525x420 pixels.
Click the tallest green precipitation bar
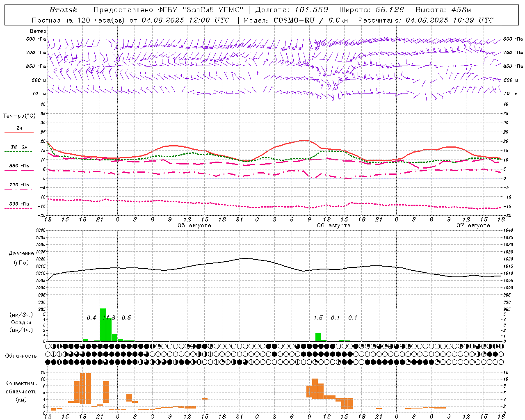point(103,325)
